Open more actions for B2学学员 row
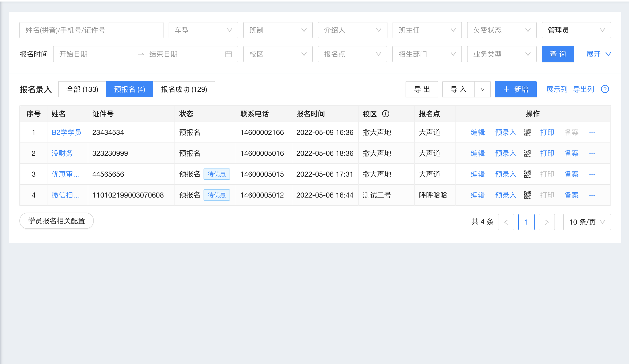 [592, 133]
